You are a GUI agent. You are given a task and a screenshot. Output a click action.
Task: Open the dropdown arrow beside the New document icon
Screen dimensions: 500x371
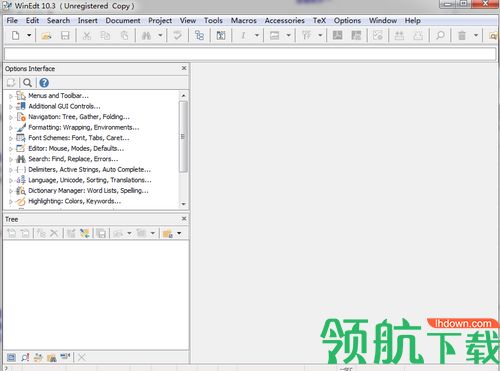(29, 35)
